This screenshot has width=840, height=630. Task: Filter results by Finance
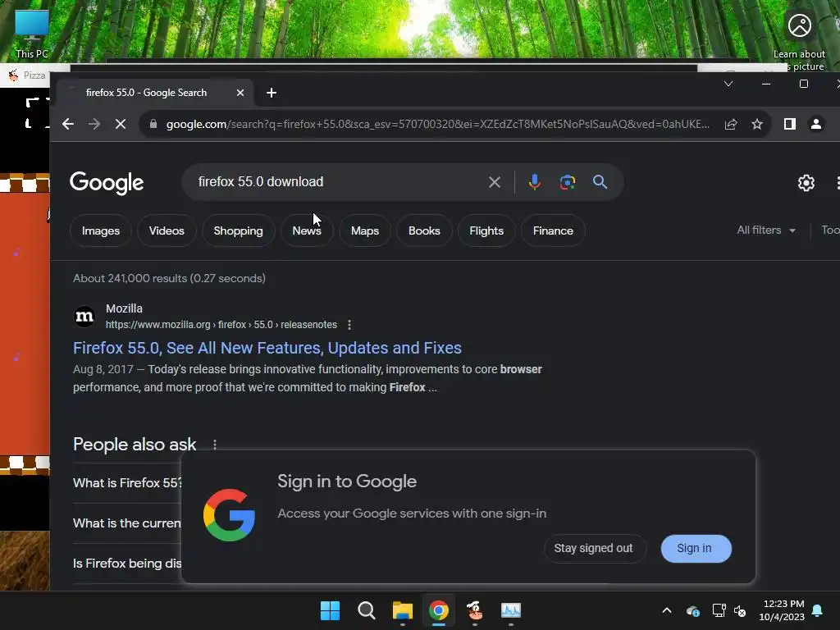tap(553, 231)
